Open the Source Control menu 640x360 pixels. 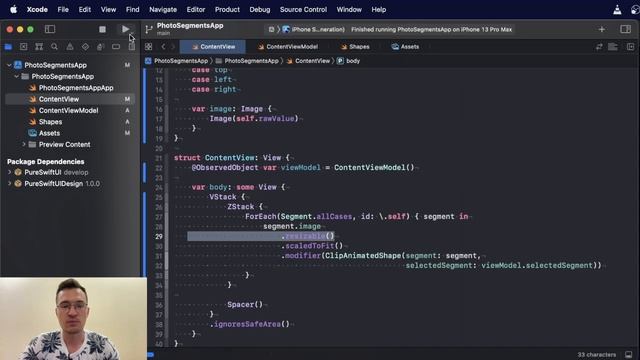pyautogui.click(x=303, y=9)
